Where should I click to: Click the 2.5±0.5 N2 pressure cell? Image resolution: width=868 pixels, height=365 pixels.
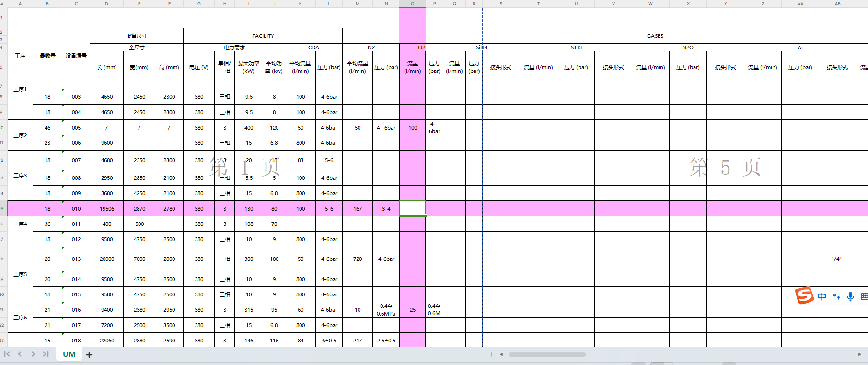tap(386, 340)
